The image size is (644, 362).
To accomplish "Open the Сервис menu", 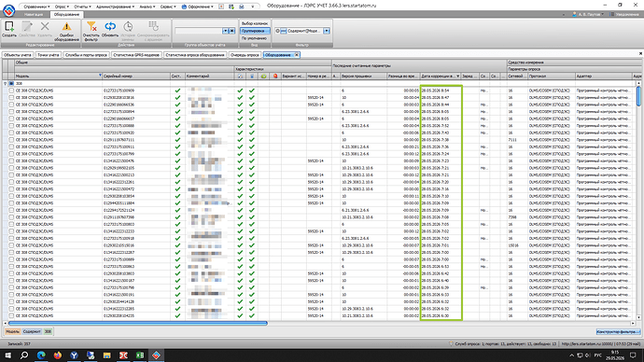I will (x=168, y=7).
